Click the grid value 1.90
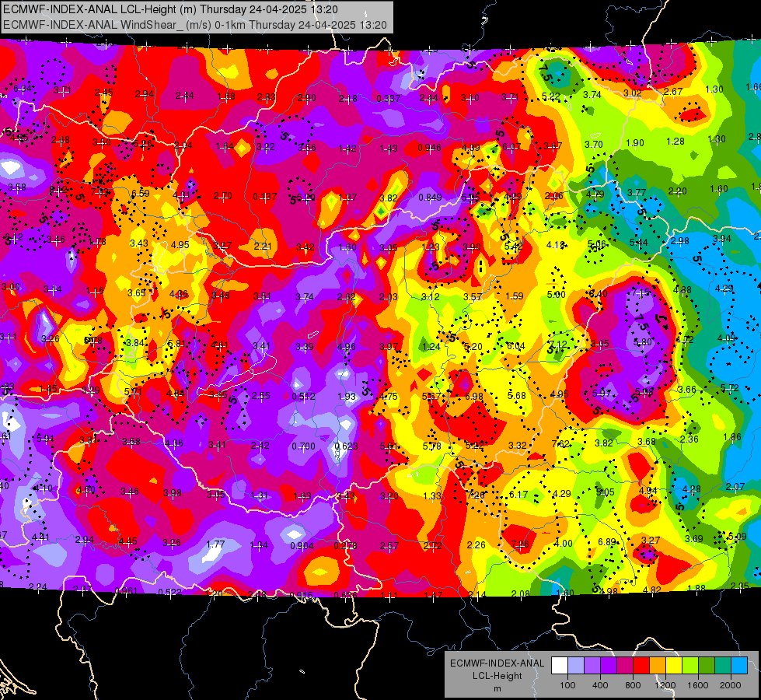The width and height of the screenshot is (761, 700). click(x=635, y=143)
